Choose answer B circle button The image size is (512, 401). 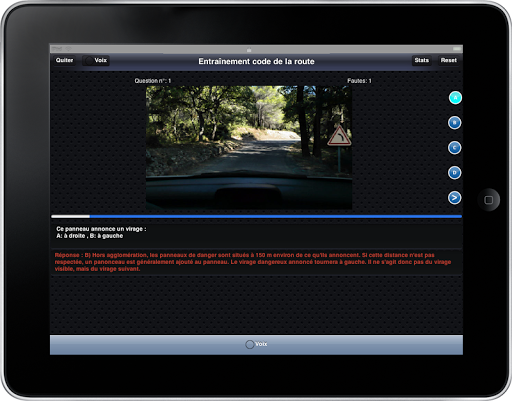point(454,123)
